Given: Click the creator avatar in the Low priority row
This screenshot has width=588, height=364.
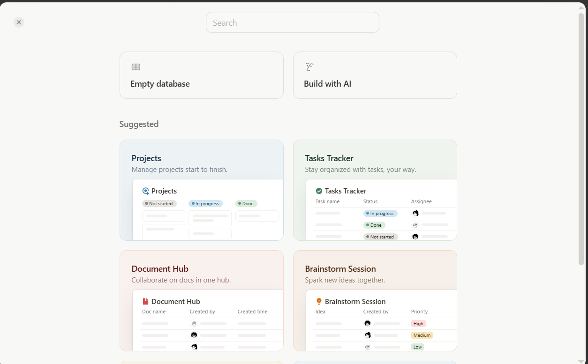Looking at the screenshot, I should [x=368, y=347].
